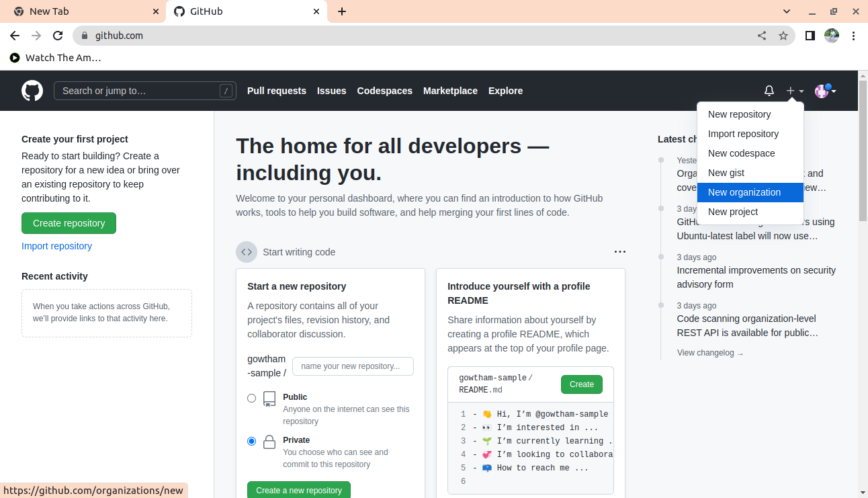
Task: Choose New organization from the menu
Action: coord(744,192)
